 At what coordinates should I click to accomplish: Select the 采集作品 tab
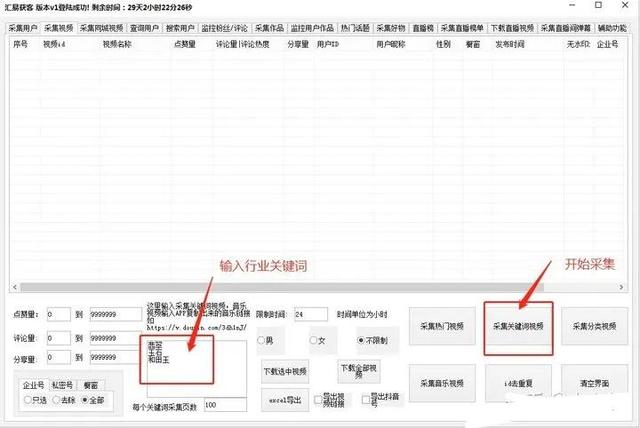click(269, 28)
